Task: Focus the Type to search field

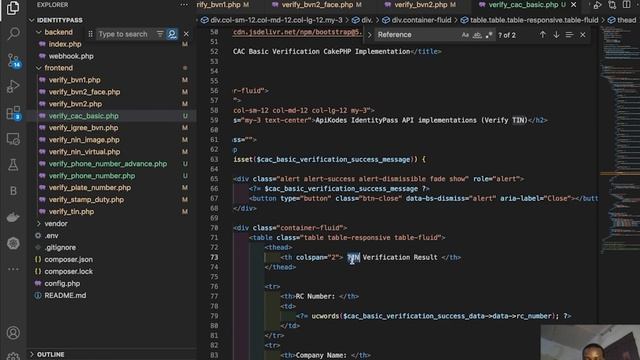Action: [x=123, y=34]
